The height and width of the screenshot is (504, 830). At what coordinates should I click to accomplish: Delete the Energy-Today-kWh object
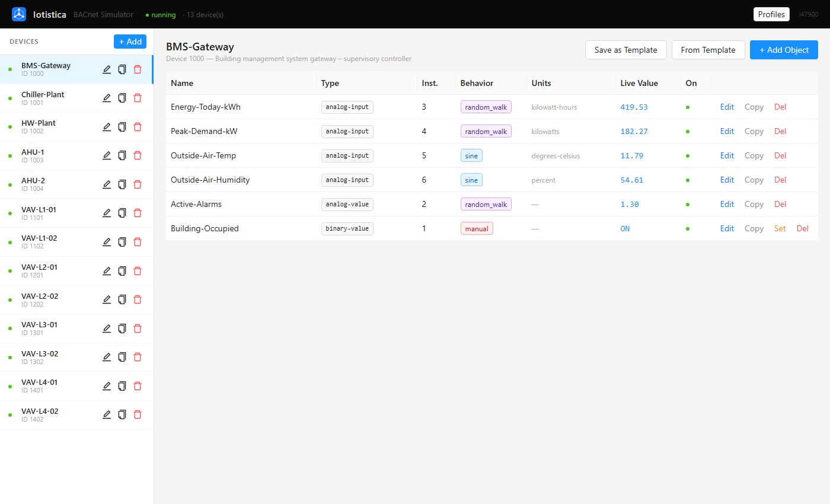pos(780,107)
